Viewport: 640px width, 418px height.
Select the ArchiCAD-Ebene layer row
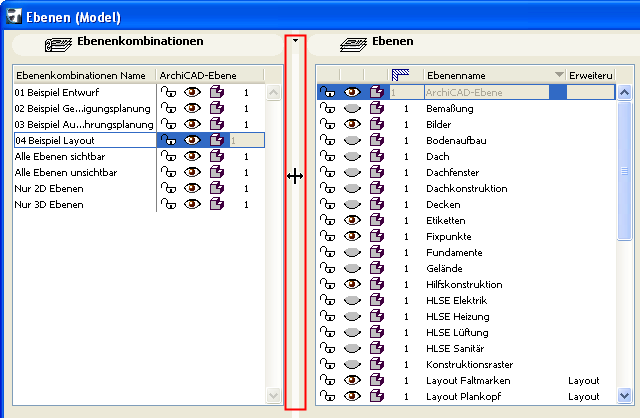tap(466, 92)
